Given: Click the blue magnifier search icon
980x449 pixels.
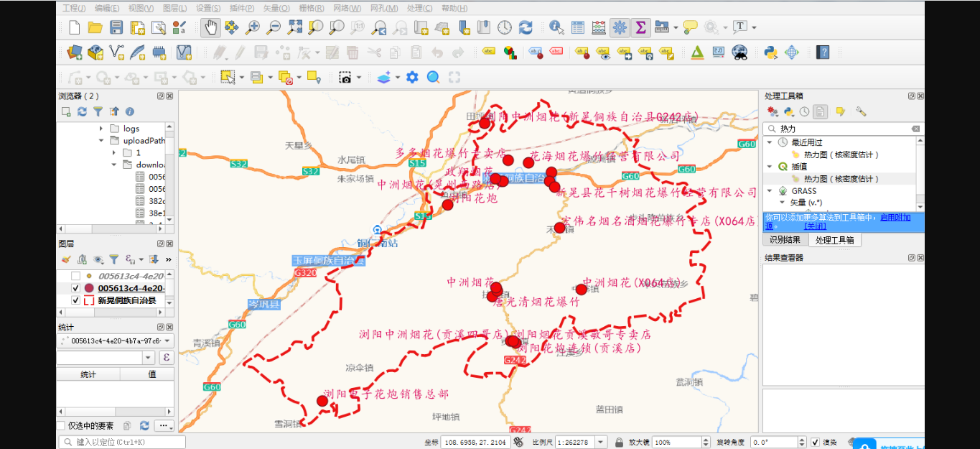Looking at the screenshot, I should (434, 77).
